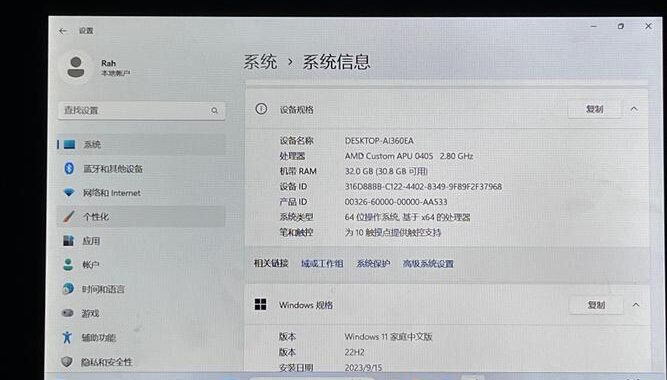Minimize the Settings window
The image size is (667, 380).
point(593,26)
